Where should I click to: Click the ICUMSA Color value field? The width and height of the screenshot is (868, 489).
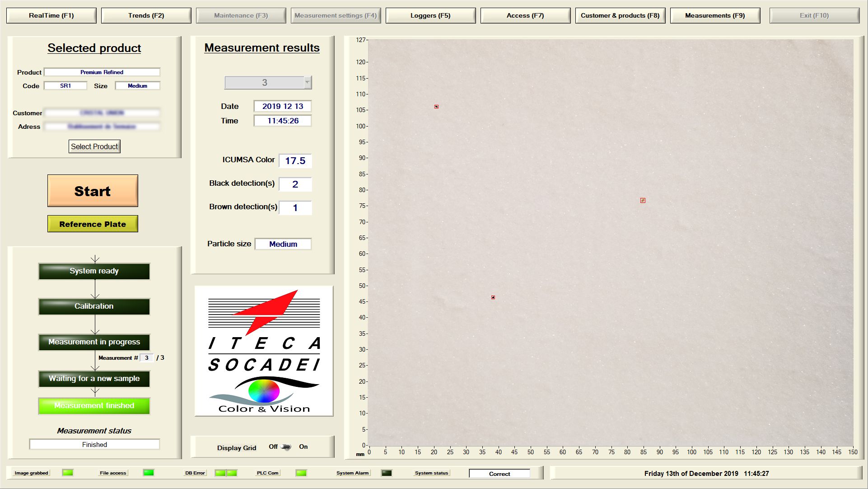[295, 161]
